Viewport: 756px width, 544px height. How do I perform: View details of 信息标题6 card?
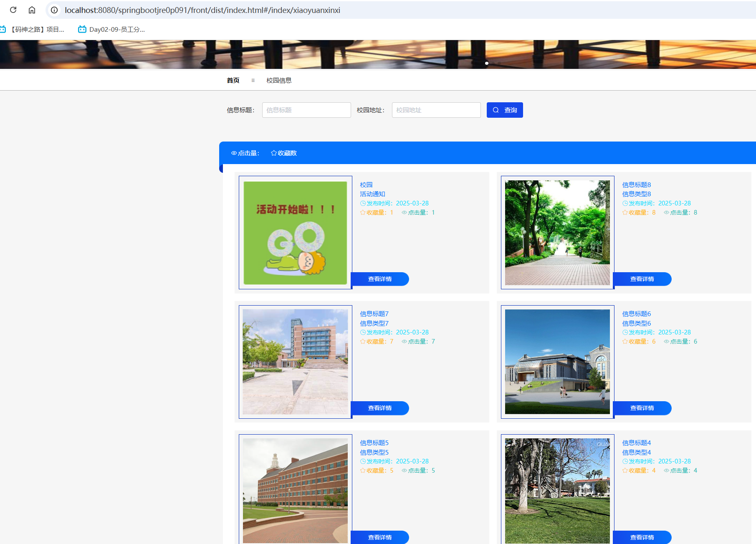coord(642,408)
